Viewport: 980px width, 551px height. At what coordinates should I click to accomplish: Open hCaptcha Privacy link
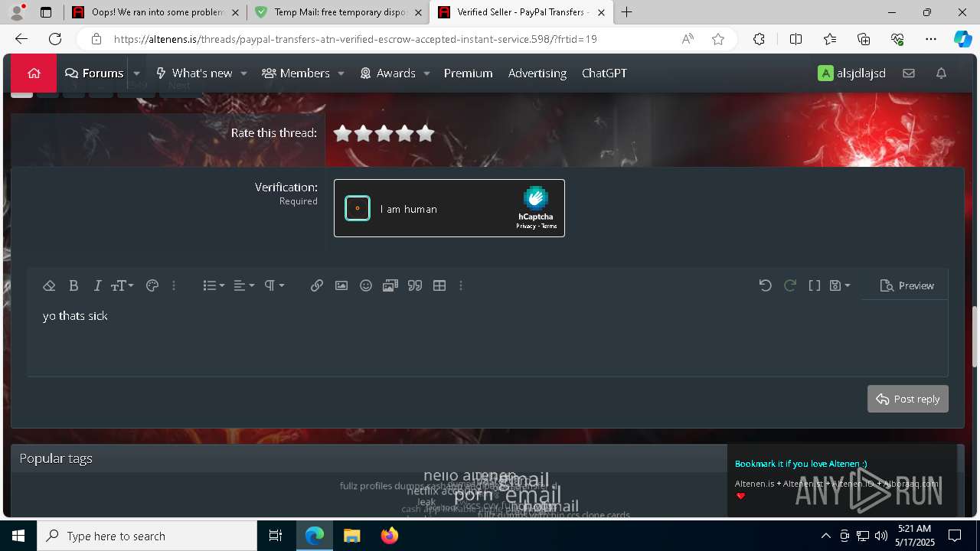pyautogui.click(x=525, y=227)
